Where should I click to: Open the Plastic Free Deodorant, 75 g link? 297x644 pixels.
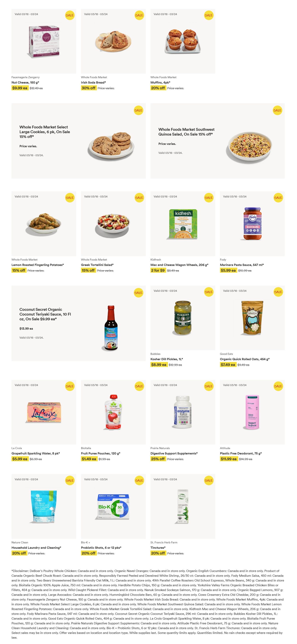pos(240,453)
